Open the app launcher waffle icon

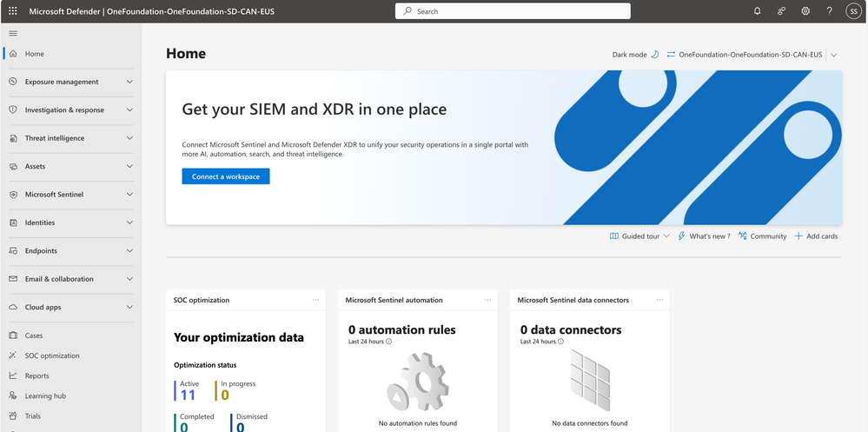click(x=13, y=11)
